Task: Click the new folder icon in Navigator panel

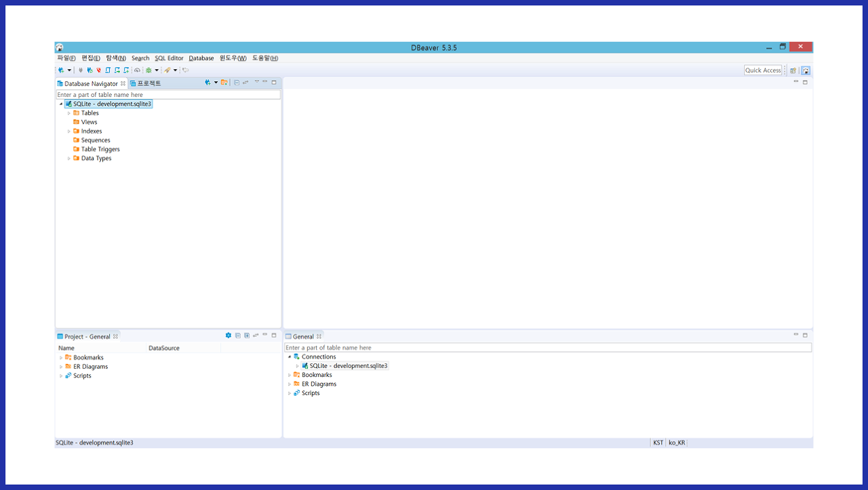Action: click(224, 82)
